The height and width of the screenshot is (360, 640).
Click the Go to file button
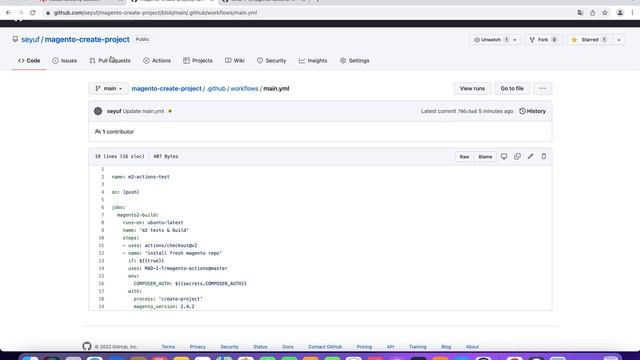(x=512, y=88)
